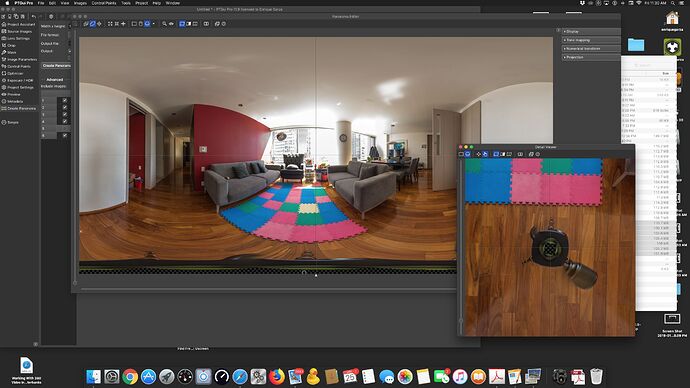This screenshot has width=690, height=388.
Task: Open the Mask panel in the sidebar
Action: [x=11, y=52]
